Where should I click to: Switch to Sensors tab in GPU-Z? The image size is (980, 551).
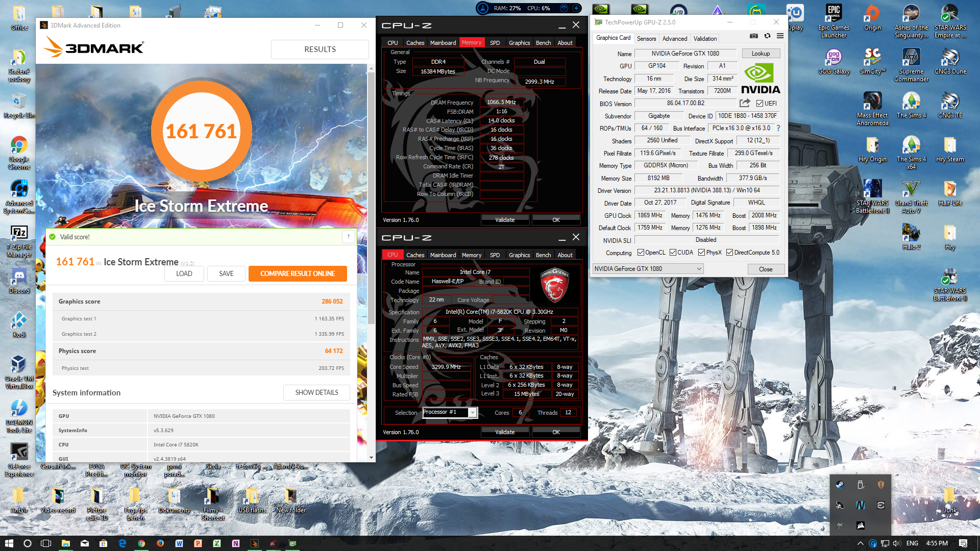[x=646, y=39]
